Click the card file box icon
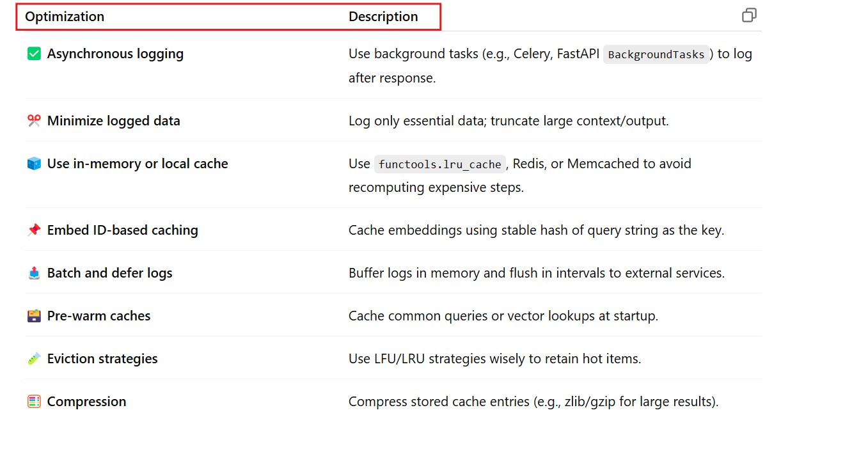This screenshot has height=456, width=868. 34,316
